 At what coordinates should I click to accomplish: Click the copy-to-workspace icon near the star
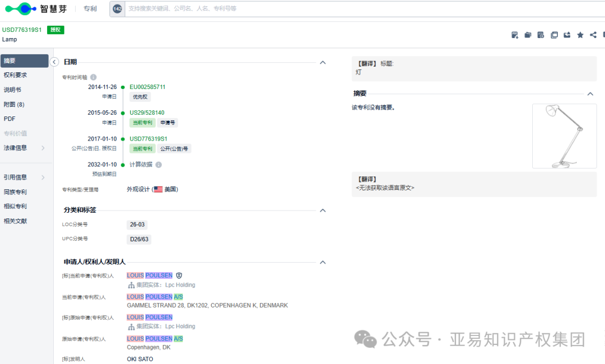click(554, 35)
